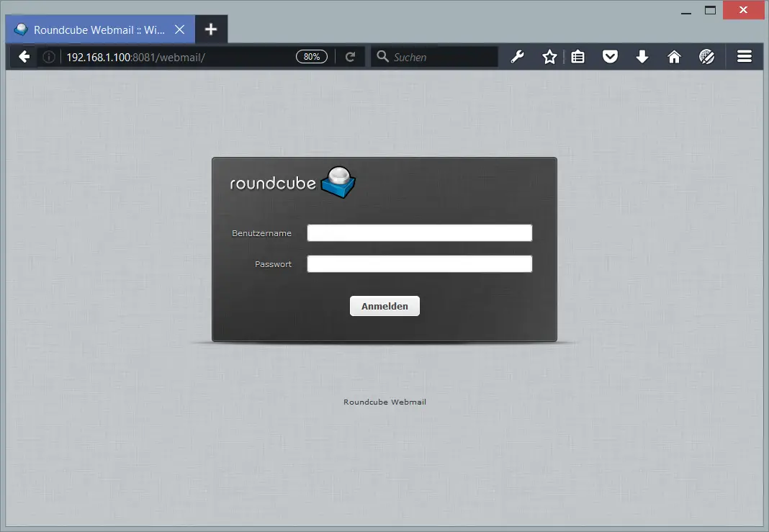Viewport: 769px width, 532px height.
Task: Open the site information icon
Action: 49,57
